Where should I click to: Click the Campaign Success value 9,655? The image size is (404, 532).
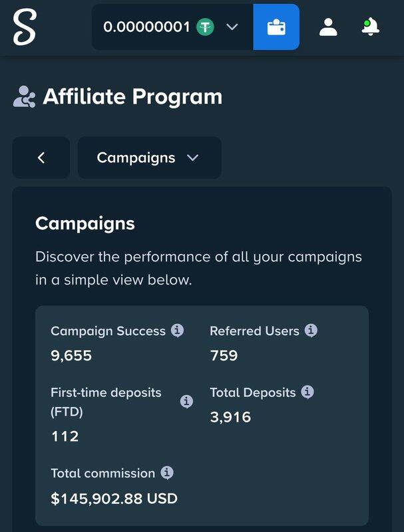[71, 355]
